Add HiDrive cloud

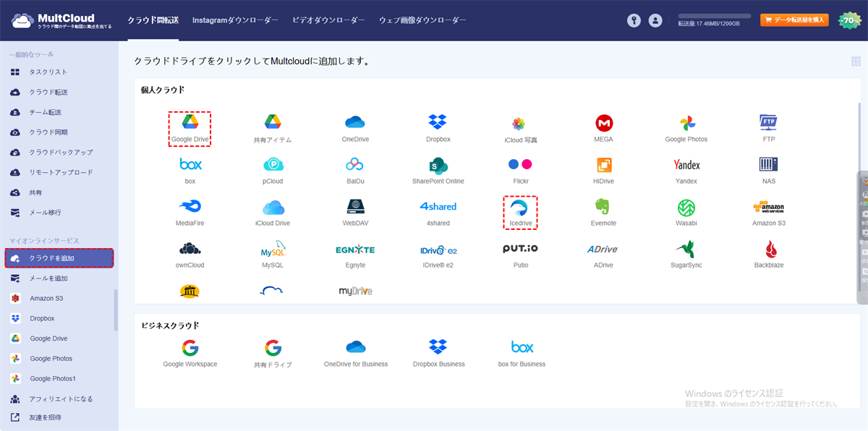(x=604, y=171)
